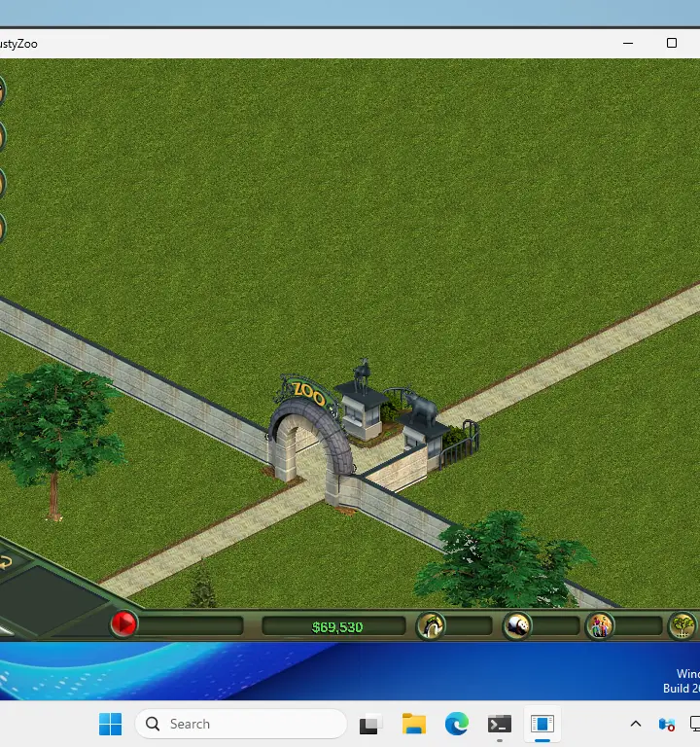The width and height of the screenshot is (700, 747).
Task: Click the dark minimap panel
Action: click(46, 601)
